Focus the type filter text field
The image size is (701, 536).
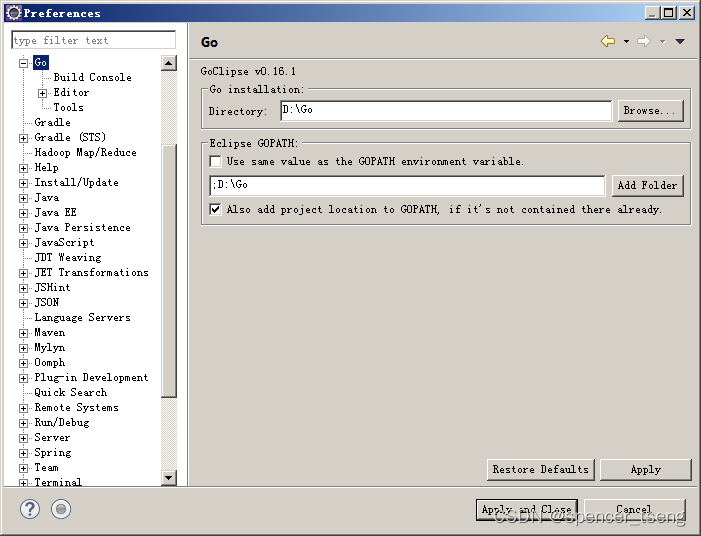point(93,40)
